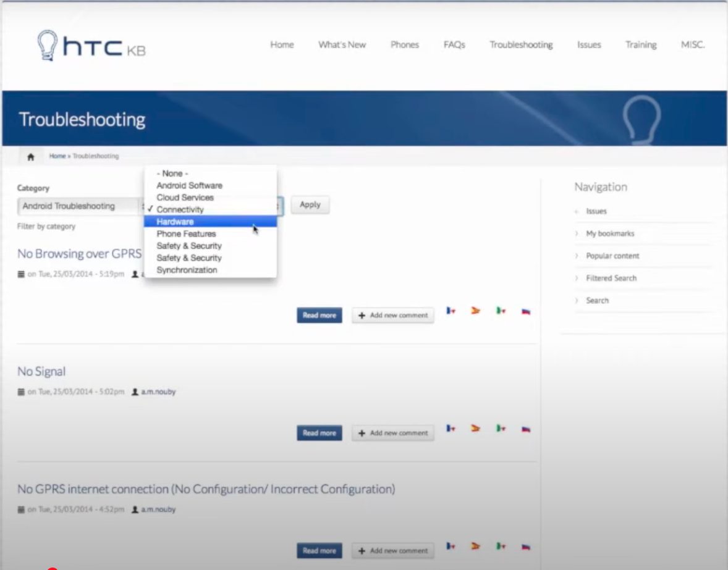Image resolution: width=728 pixels, height=570 pixels.
Task: Go to FAQs in the top menu
Action: click(454, 44)
